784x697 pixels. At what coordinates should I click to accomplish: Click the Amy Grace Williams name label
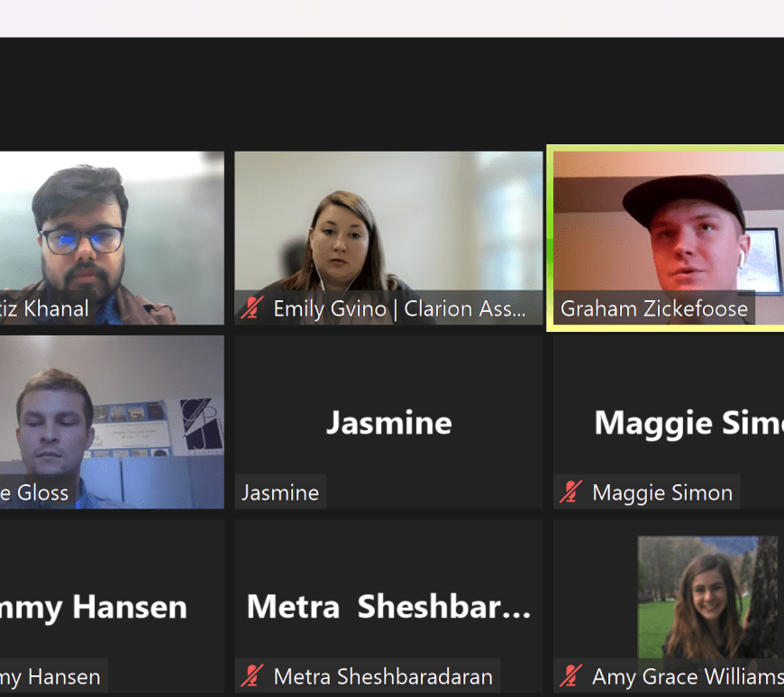pos(688,676)
